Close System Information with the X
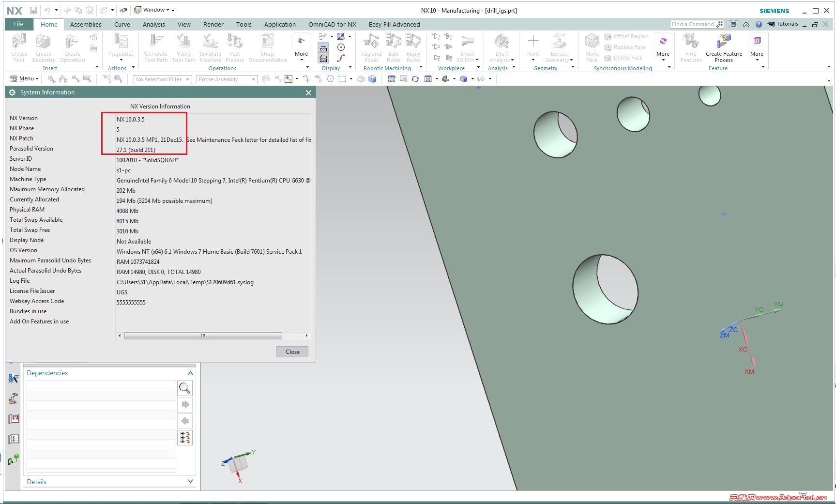This screenshot has width=836, height=504. (x=308, y=92)
